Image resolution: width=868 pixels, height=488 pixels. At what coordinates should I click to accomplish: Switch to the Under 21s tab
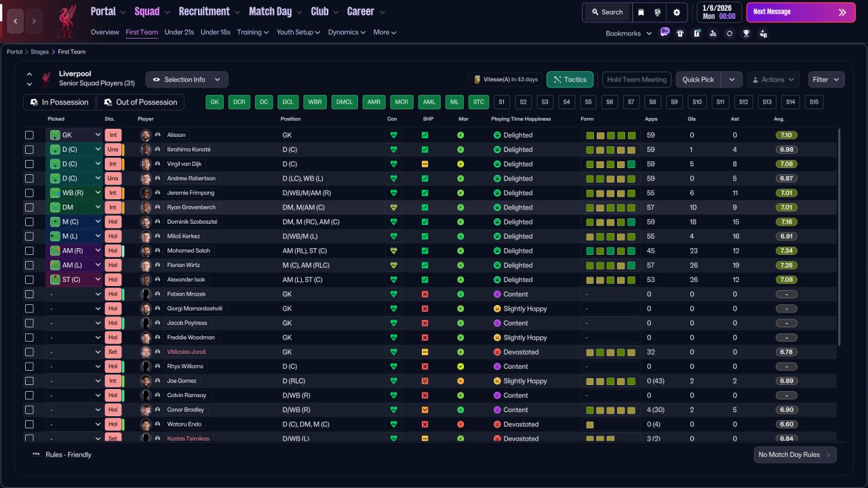(179, 32)
